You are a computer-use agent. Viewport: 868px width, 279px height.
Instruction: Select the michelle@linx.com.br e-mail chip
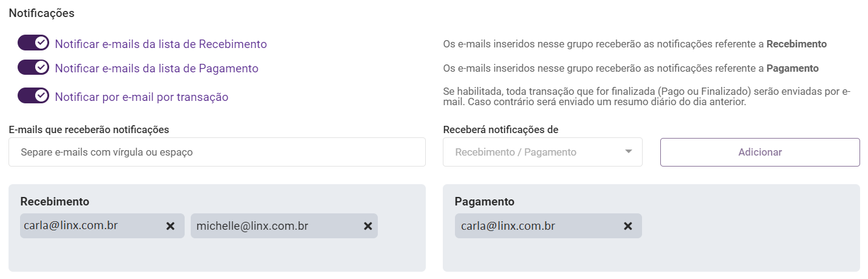[x=252, y=226]
